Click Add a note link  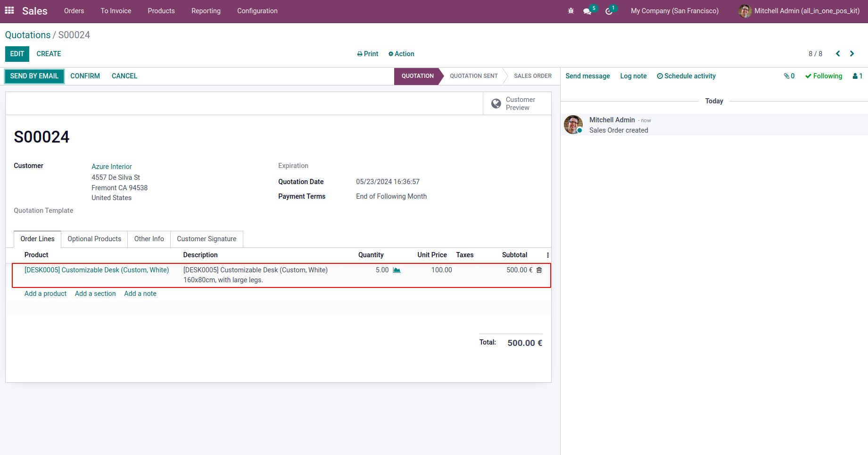tap(140, 294)
